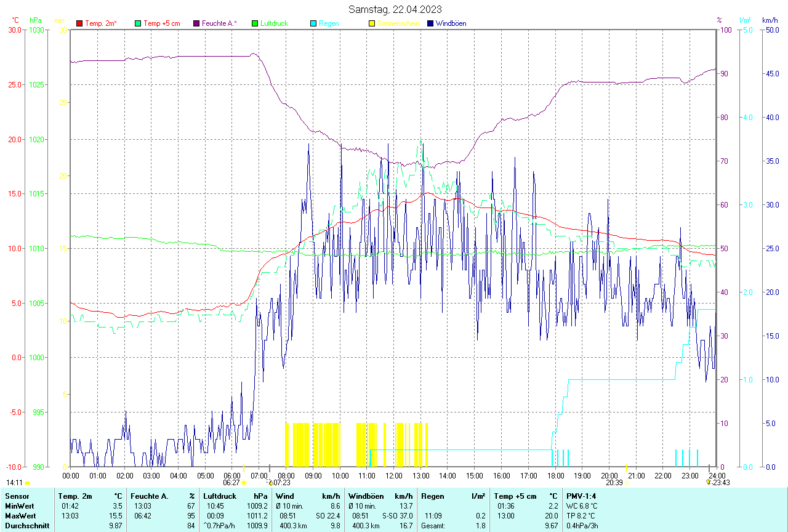Screen dimensions: 788x532
Task: Click the average temperature value 9.87
Action: tap(116, 526)
